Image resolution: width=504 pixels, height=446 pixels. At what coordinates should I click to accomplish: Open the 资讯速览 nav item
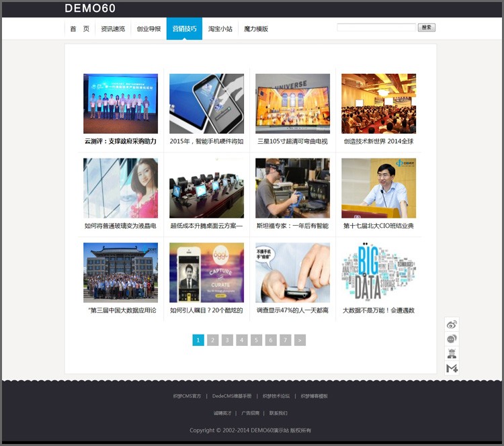click(x=113, y=29)
